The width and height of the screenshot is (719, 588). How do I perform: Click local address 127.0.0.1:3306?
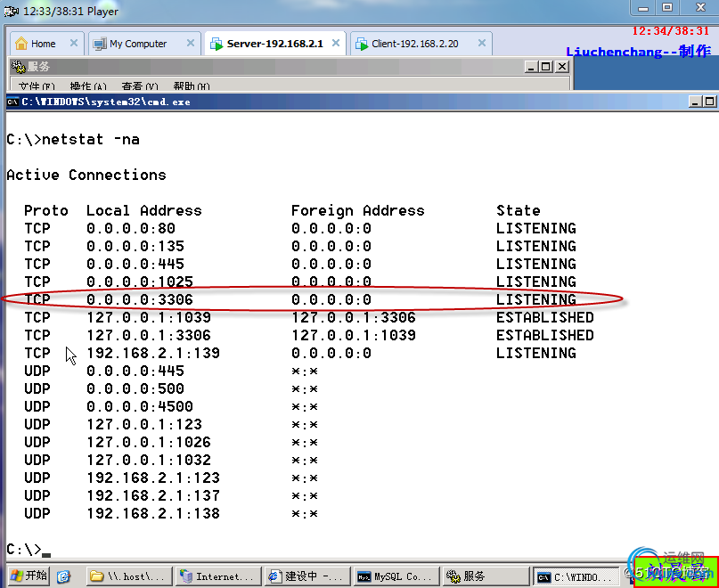(149, 335)
